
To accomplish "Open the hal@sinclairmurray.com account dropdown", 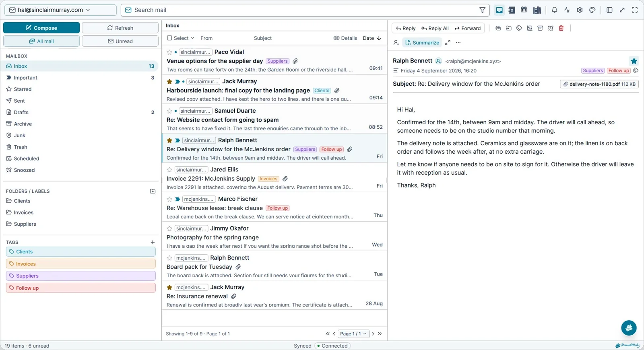I will coord(60,10).
